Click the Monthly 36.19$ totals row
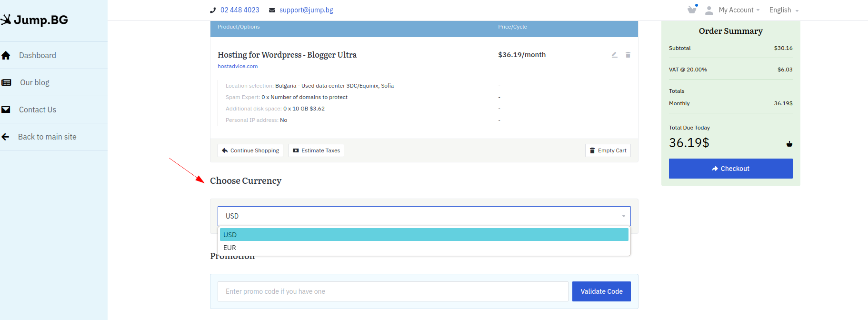Screen dimensions: 868x320 point(731,103)
